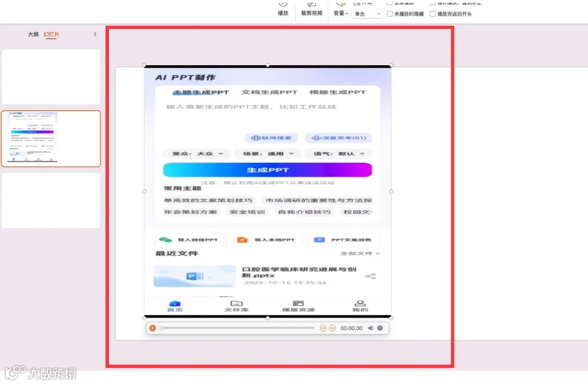588x384 pixels.
Task: Click the 全部文件 > link
Action: [x=360, y=253]
